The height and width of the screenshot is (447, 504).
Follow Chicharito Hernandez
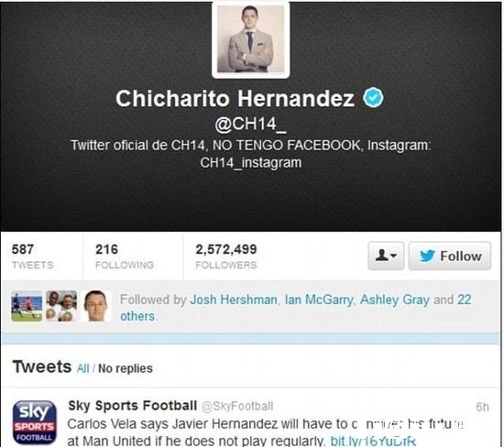[450, 256]
